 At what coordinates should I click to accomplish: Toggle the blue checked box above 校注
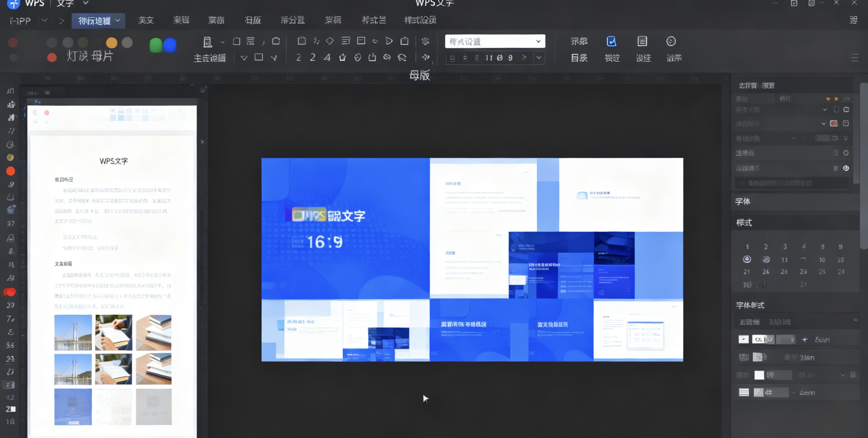611,41
